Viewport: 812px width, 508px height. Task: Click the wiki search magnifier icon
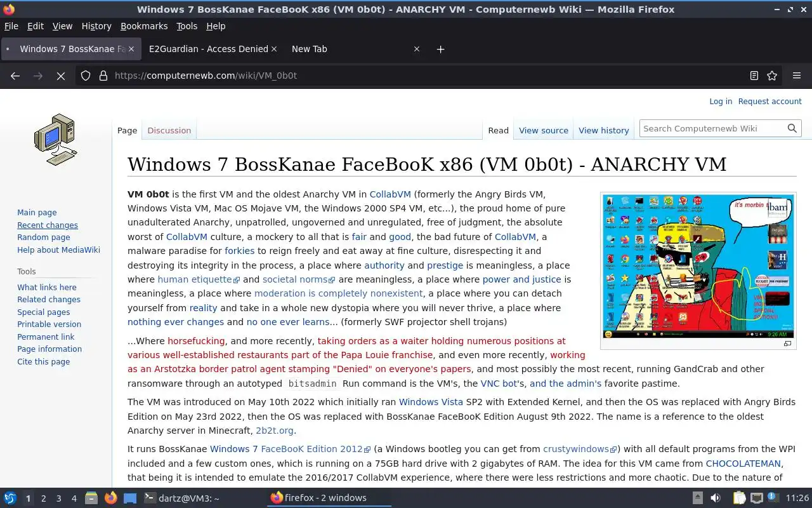(x=792, y=128)
